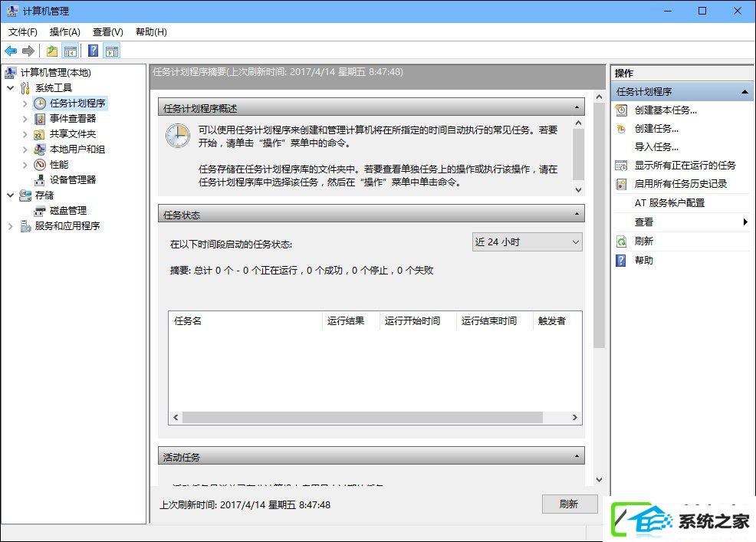The height and width of the screenshot is (542, 756).
Task: Click 启用所有任务历史记录 action
Action: (680, 184)
